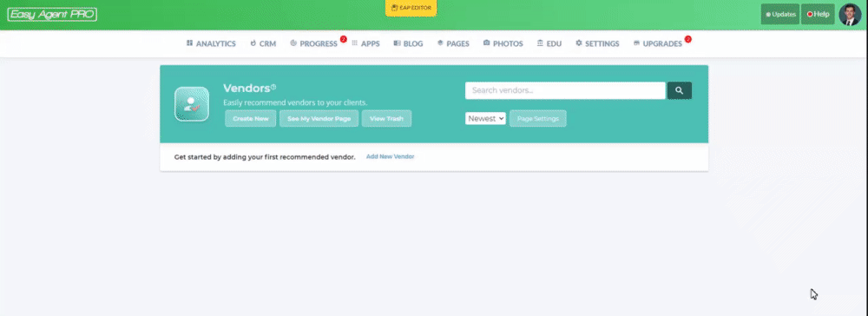Click the magnifying glass search button

680,90
